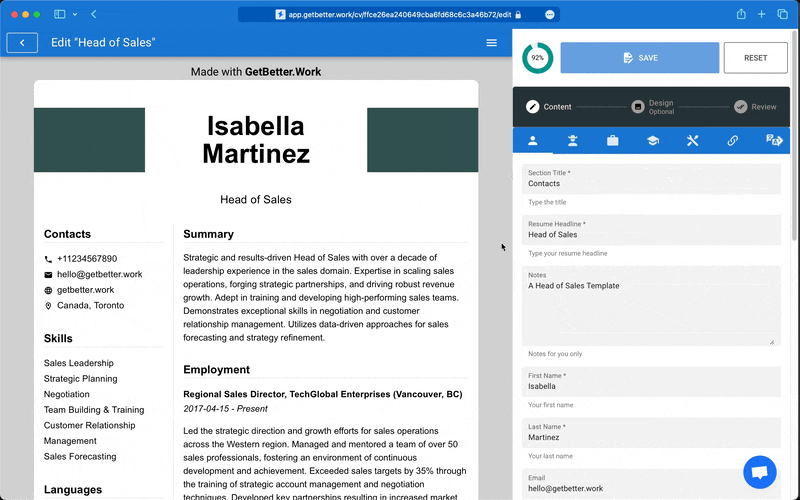
Task: Open the links chain icon tab
Action: (x=732, y=141)
